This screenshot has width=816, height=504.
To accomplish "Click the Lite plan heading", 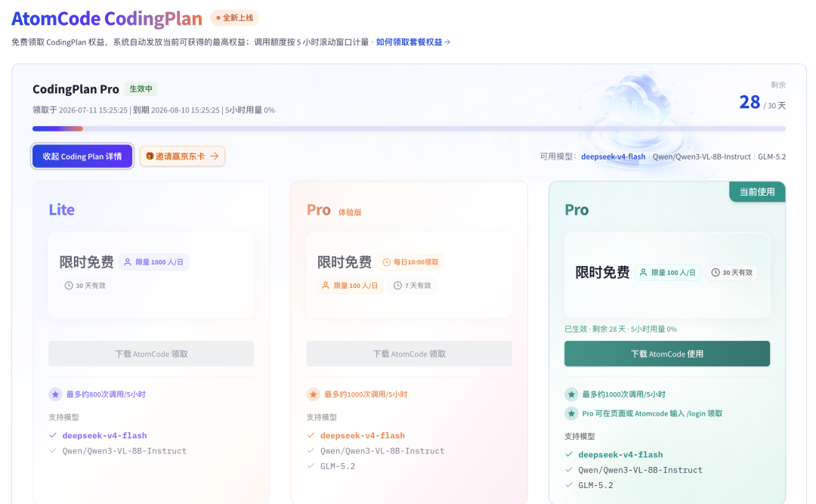I will tap(61, 210).
